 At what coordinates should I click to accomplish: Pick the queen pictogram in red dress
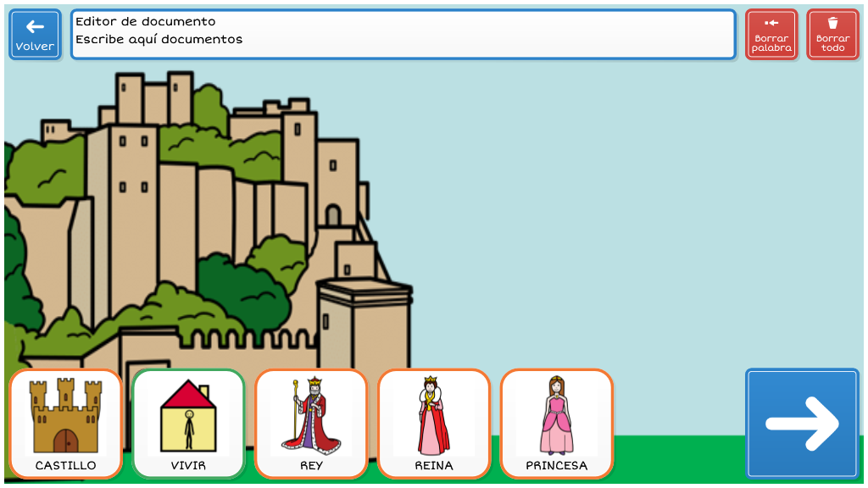point(434,417)
